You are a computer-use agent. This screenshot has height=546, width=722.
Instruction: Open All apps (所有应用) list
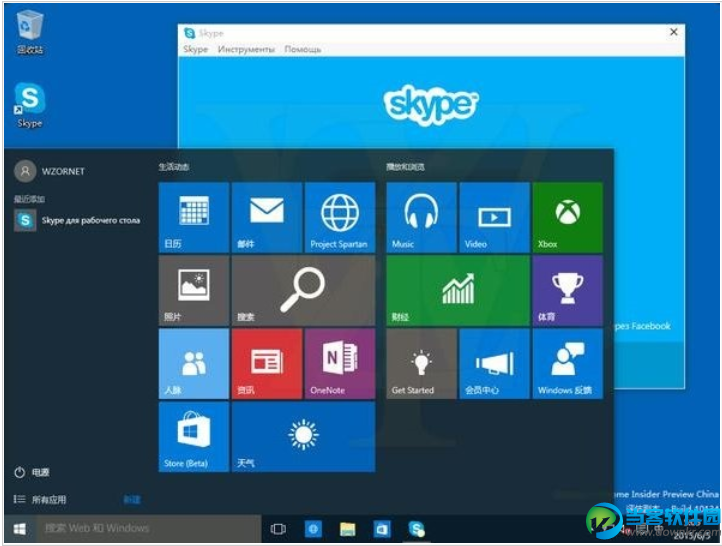pos(40,500)
